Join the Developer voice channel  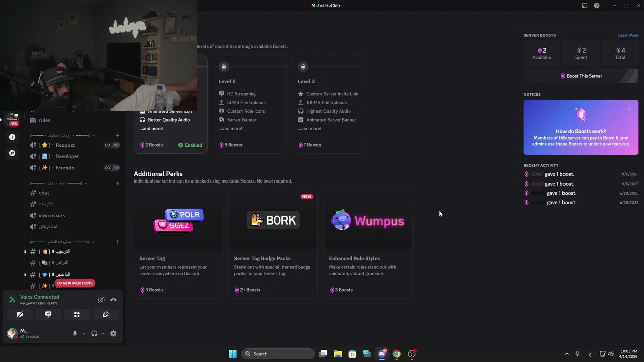[x=73, y=156]
